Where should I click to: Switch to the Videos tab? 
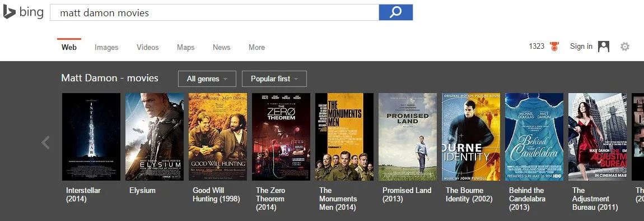[147, 47]
